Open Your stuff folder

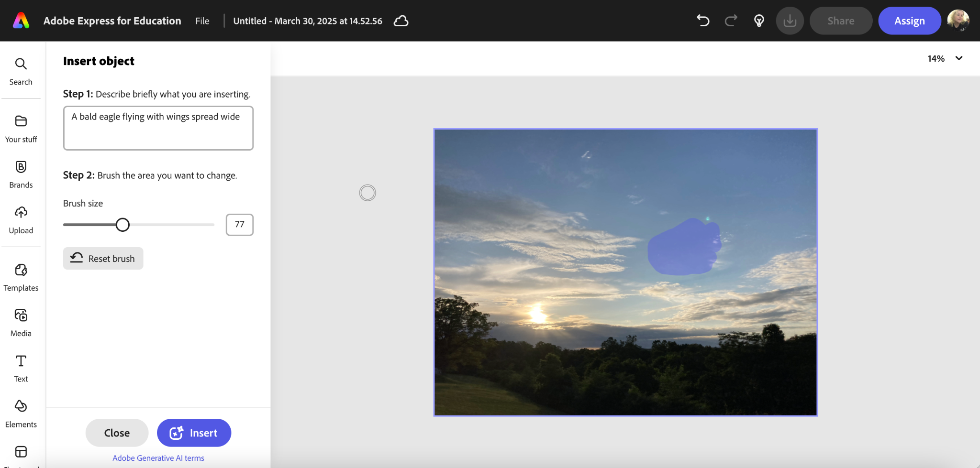click(x=21, y=129)
